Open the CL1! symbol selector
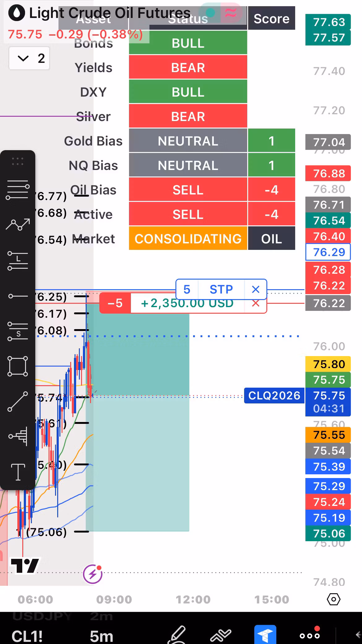362x644 pixels. (x=27, y=636)
